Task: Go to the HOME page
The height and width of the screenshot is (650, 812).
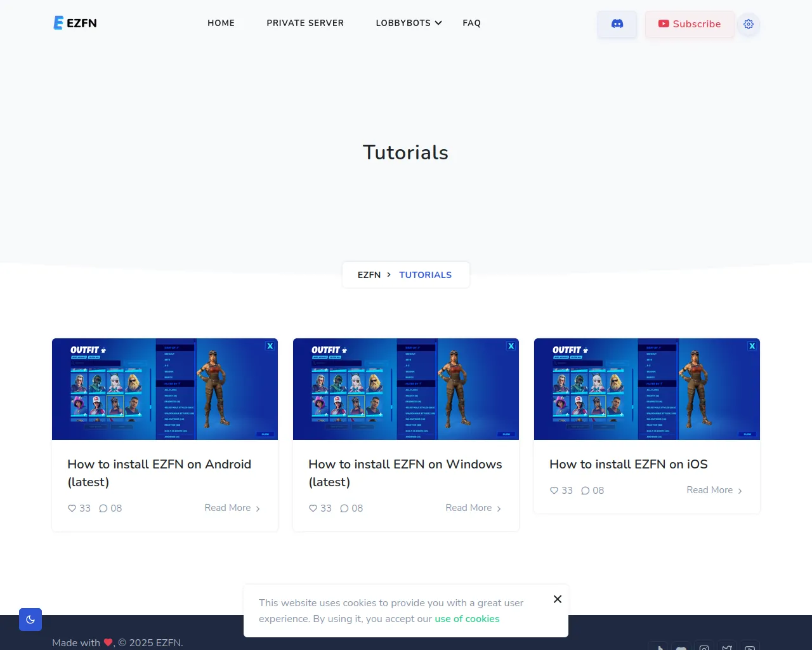Action: [221, 23]
